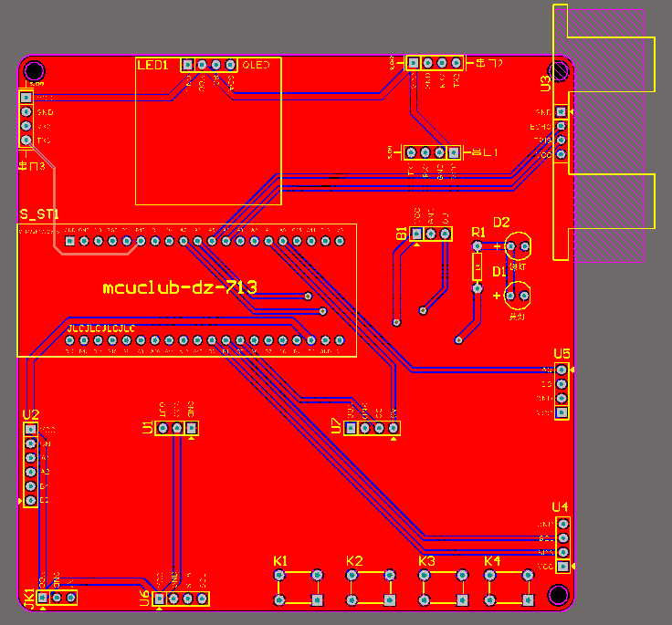The image size is (672, 625).
Task: Select the bottom-right mounting hole
Action: point(559,595)
